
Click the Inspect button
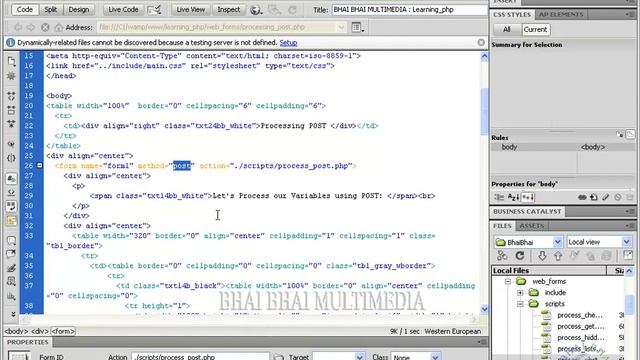point(229,9)
